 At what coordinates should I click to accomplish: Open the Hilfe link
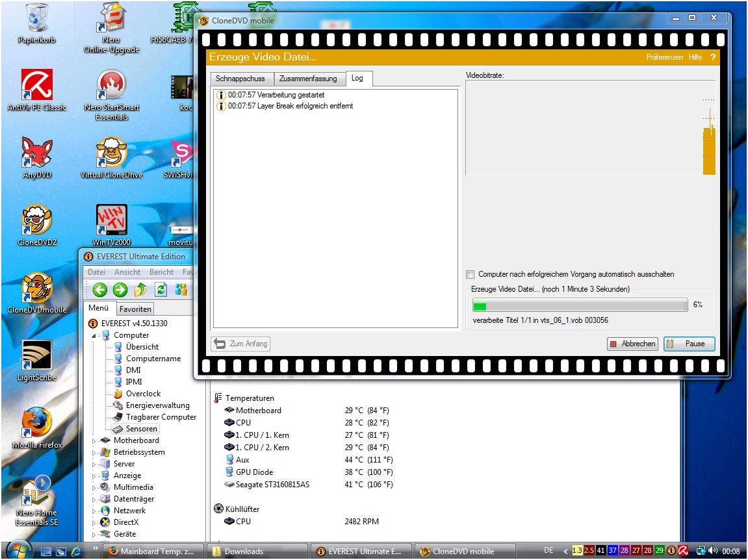[x=695, y=57]
